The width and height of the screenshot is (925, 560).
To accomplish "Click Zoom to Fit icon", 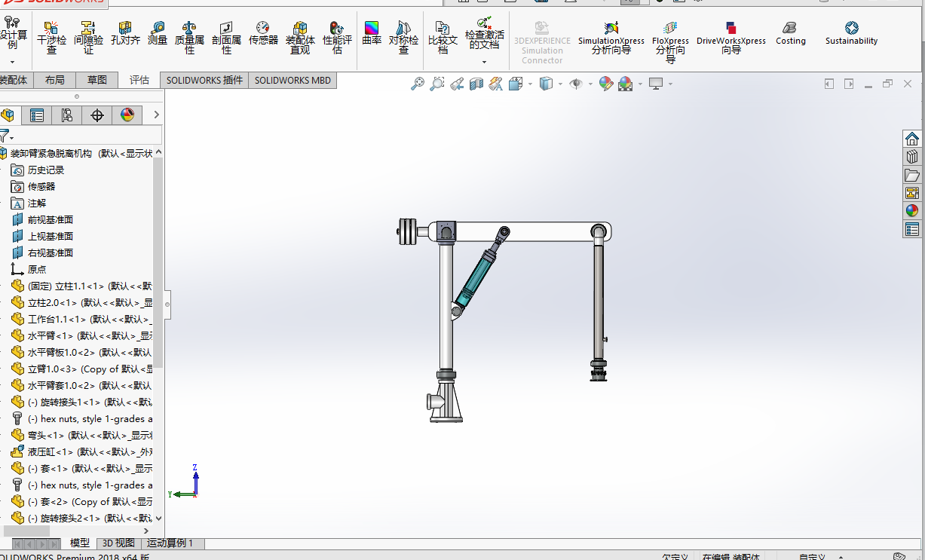I will (x=417, y=84).
